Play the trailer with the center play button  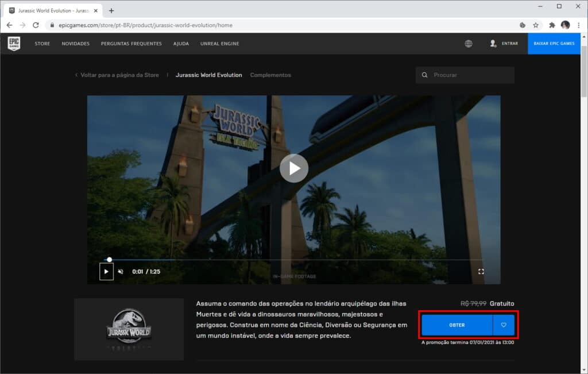(x=294, y=168)
